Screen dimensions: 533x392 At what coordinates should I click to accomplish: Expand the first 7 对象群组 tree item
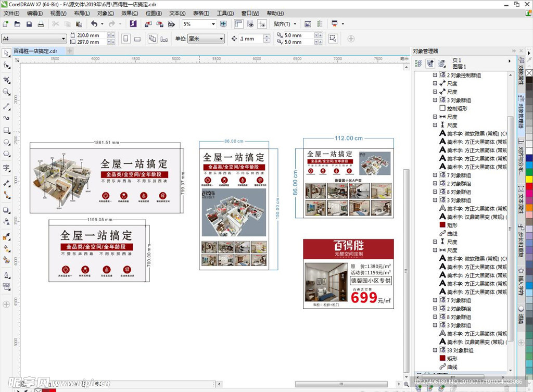[x=435, y=175]
